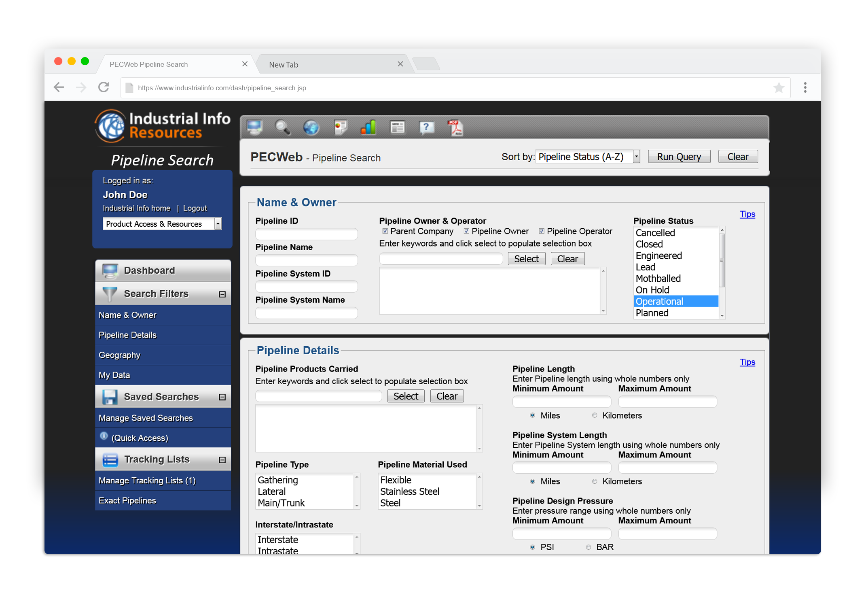Click the pie chart report icon
This screenshot has width=868, height=589.
tap(341, 128)
